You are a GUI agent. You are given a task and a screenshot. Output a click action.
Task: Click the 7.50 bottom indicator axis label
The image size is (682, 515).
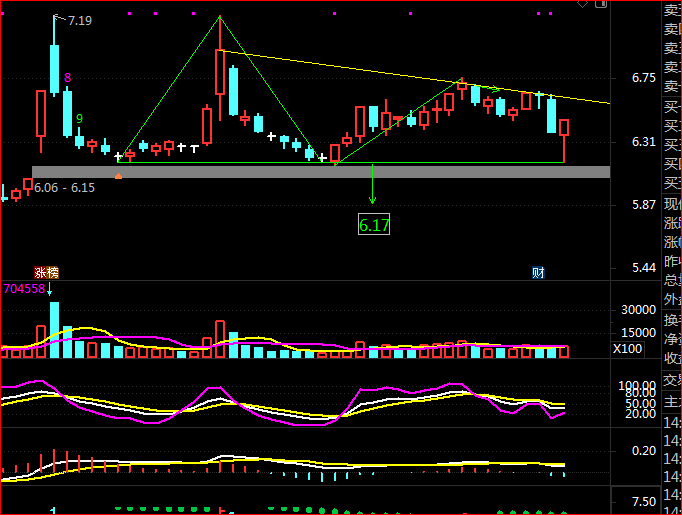click(x=644, y=502)
